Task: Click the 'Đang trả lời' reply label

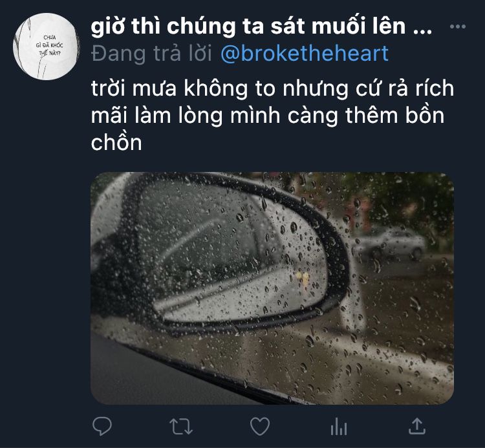Action: pos(151,53)
